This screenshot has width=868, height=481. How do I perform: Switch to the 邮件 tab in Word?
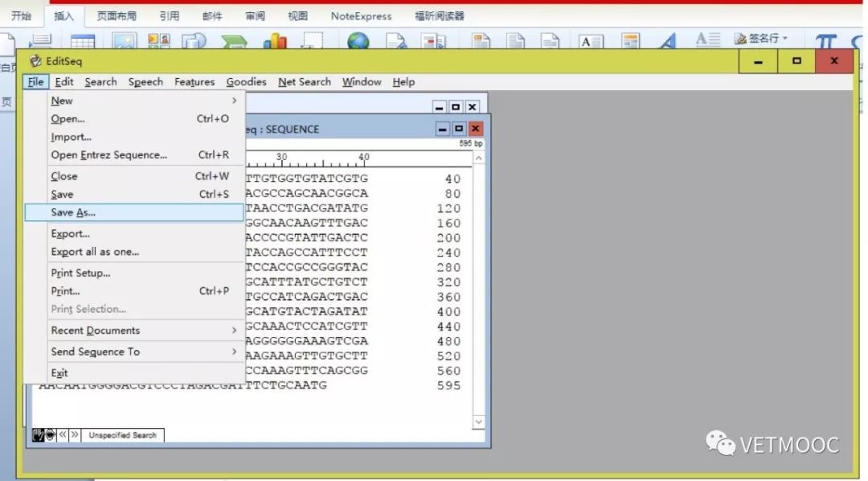click(x=212, y=16)
